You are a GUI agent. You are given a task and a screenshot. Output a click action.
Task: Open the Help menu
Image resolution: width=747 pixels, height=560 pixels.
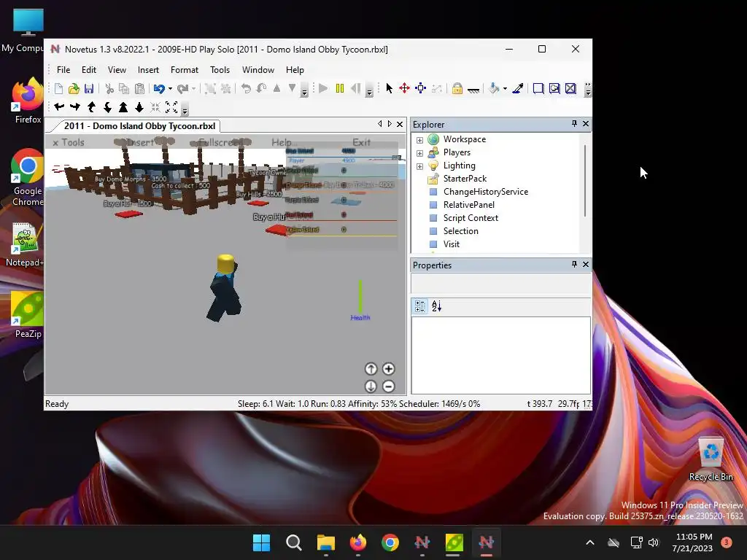[x=295, y=70]
